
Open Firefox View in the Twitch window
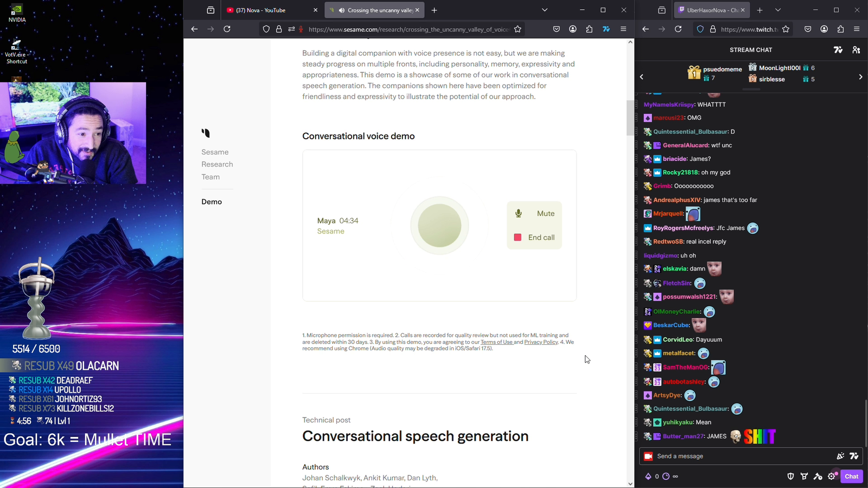tap(662, 10)
